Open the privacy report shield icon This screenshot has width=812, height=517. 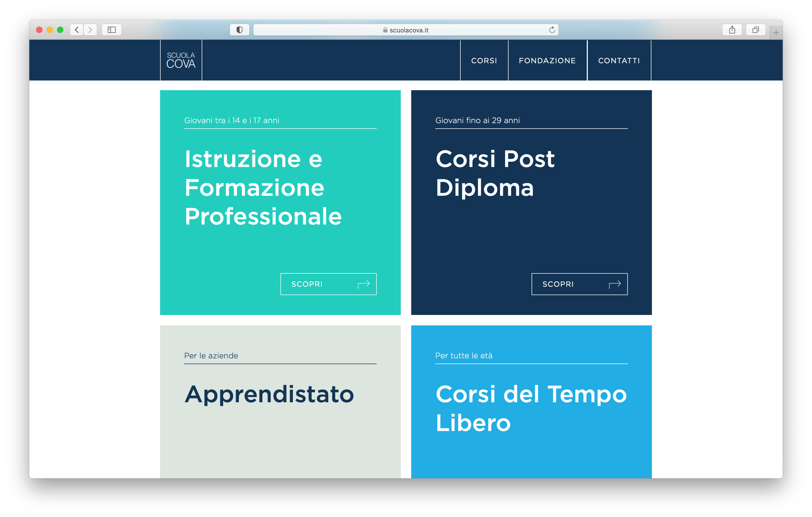(239, 30)
